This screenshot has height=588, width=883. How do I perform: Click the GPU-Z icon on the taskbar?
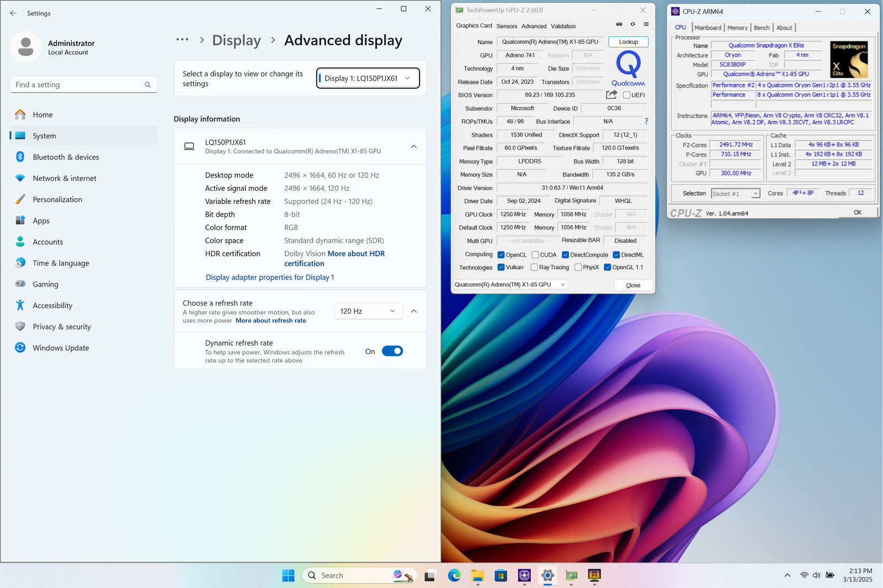point(571,575)
